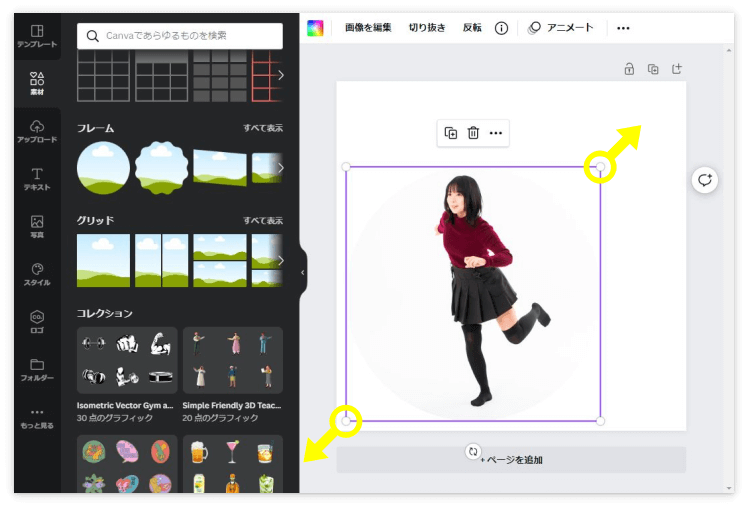
Task: Click the rainbow color picker swatch
Action: point(315,28)
